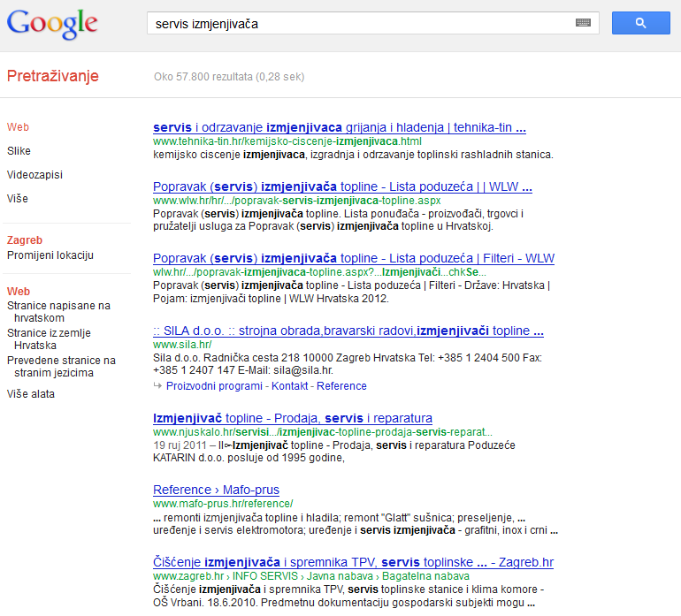The height and width of the screenshot is (616, 681).
Task: Open Popravak result with 'Filteri - WLW' title
Action: pos(354,258)
